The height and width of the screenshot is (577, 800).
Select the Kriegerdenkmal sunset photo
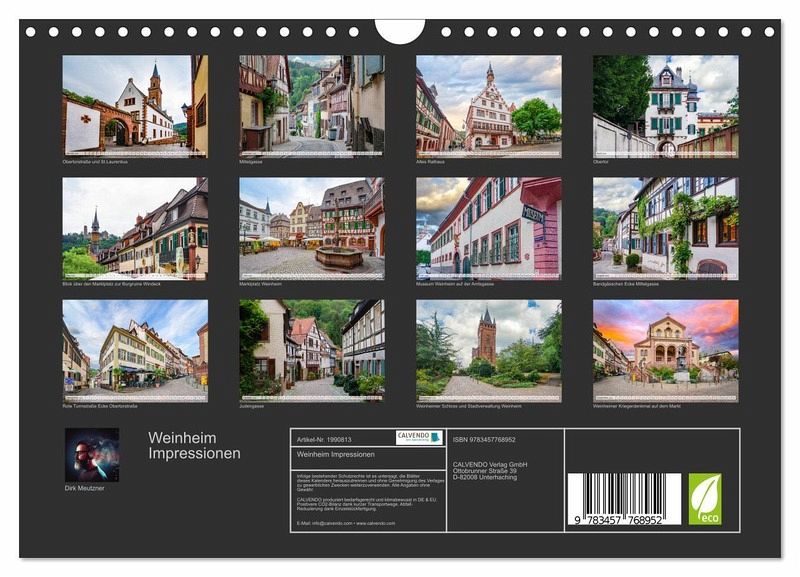point(665,351)
